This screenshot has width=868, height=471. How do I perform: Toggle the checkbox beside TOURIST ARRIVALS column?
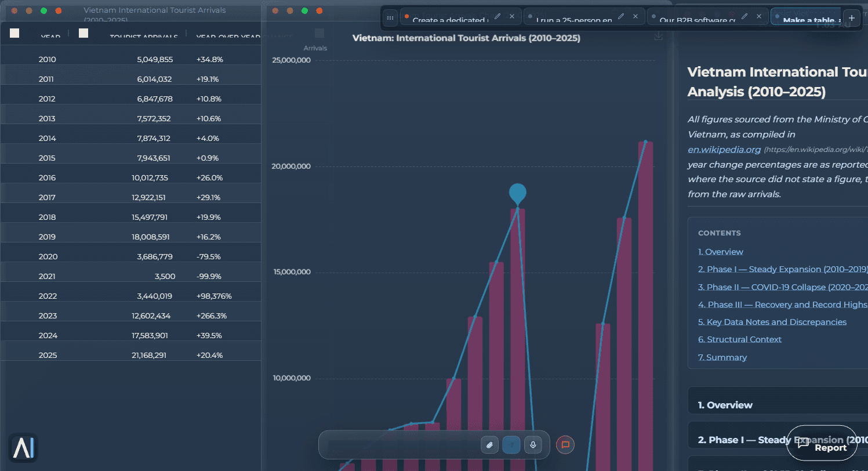point(83,33)
